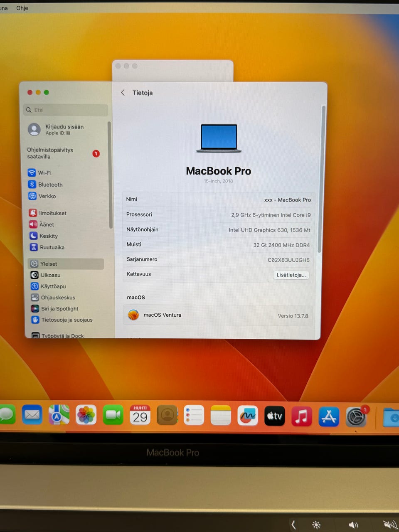The height and width of the screenshot is (532, 399).
Task: Open Freeform from the Dock
Action: tap(248, 416)
